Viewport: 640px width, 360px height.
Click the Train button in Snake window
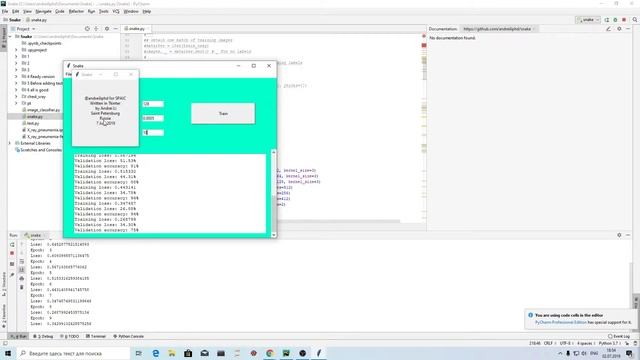pyautogui.click(x=223, y=113)
